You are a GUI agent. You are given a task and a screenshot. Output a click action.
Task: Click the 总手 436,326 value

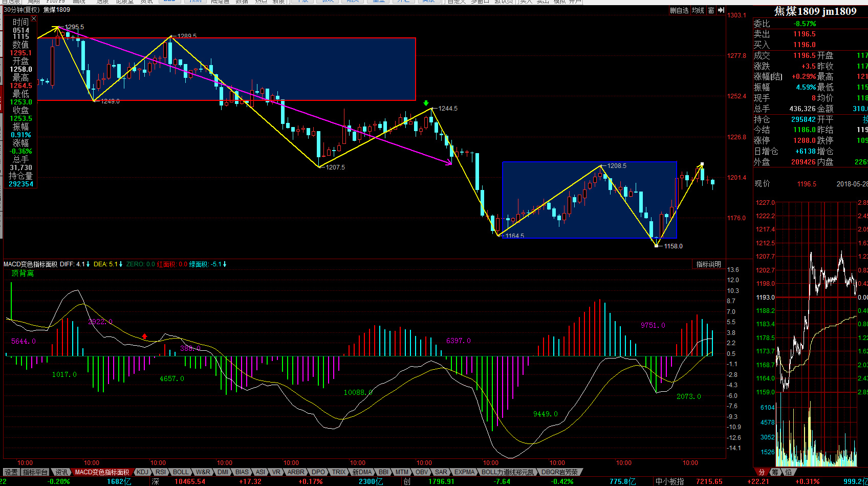click(x=803, y=109)
